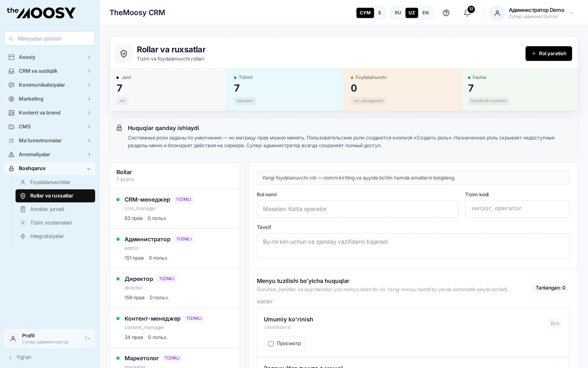
Task: Switch language to EN
Action: [x=426, y=13]
